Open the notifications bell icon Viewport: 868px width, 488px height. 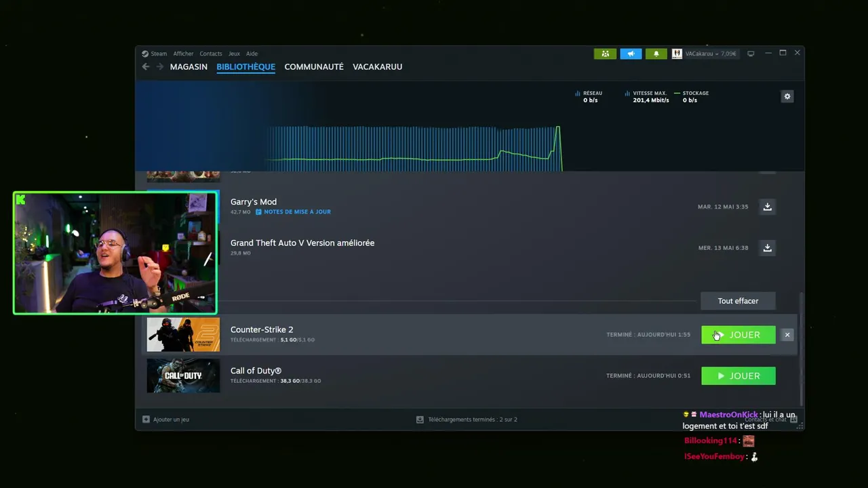(656, 54)
